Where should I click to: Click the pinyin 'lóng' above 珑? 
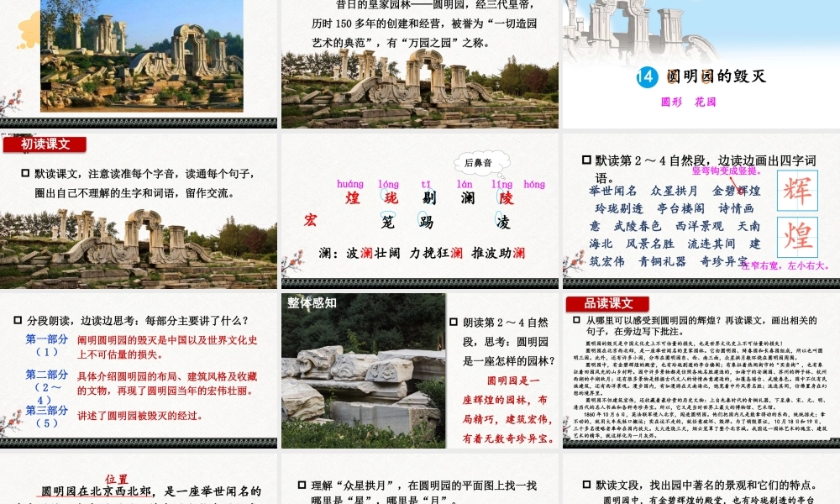pos(388,184)
